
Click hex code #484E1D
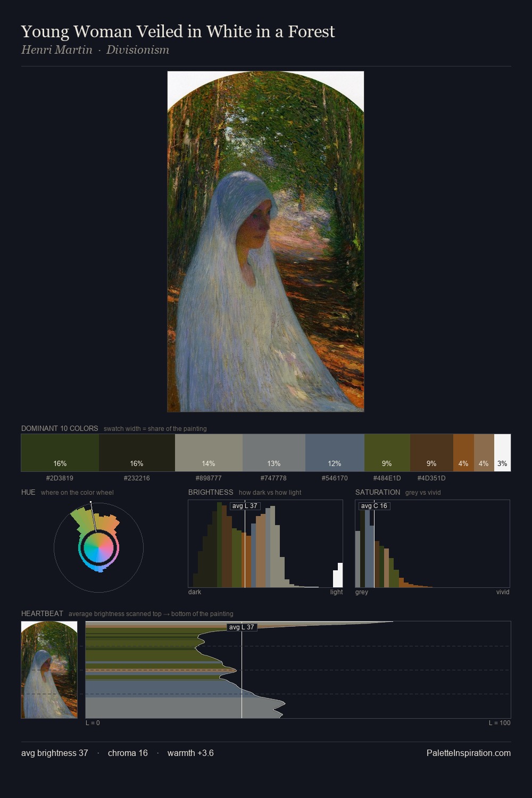tap(387, 478)
